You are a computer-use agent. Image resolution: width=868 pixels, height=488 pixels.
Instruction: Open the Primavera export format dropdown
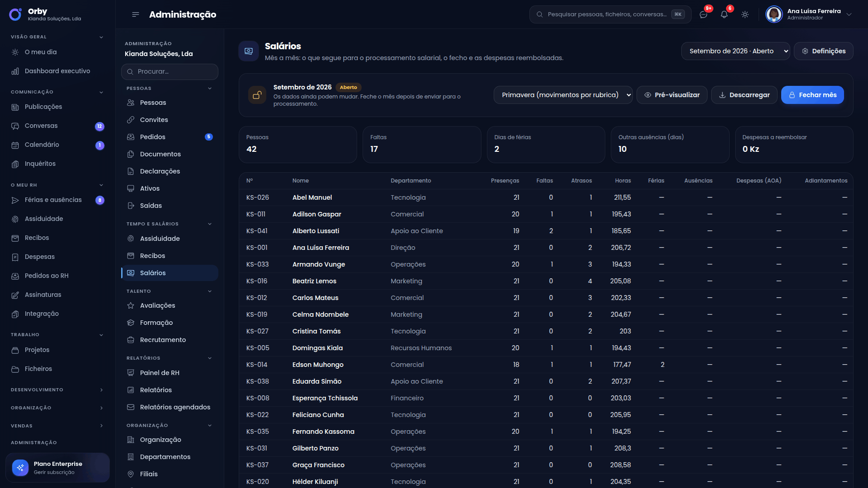(563, 95)
